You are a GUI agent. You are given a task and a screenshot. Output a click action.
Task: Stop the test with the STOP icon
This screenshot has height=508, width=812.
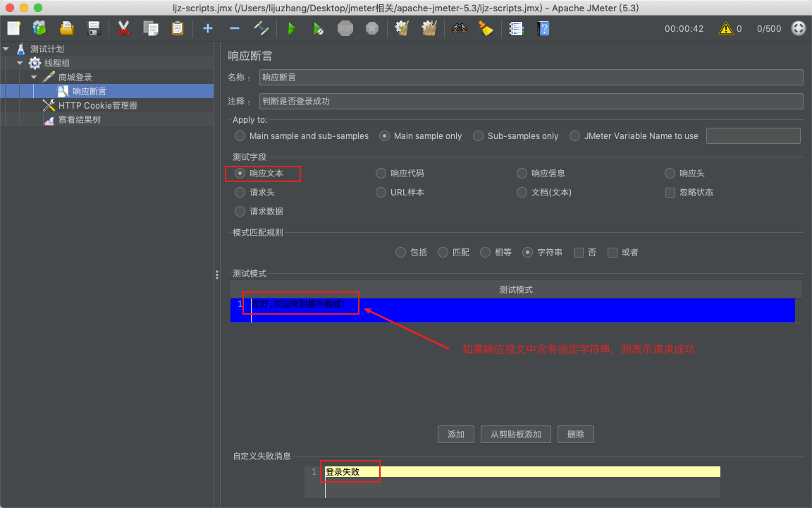point(345,28)
